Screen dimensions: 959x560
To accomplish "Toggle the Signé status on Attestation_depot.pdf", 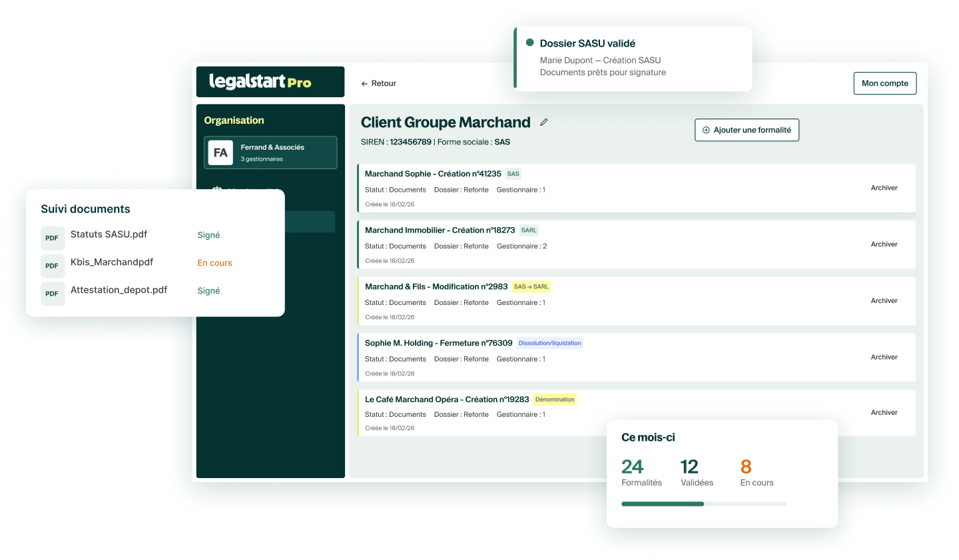I will 208,290.
